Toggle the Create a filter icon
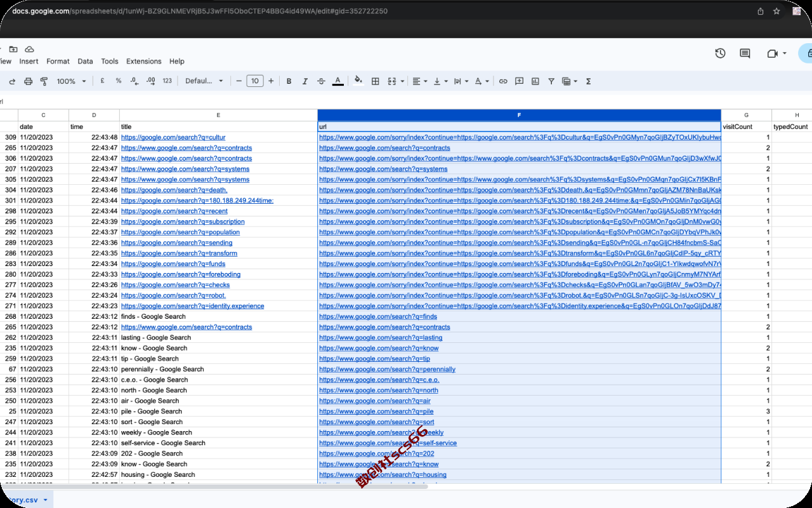The width and height of the screenshot is (812, 508). [551, 81]
